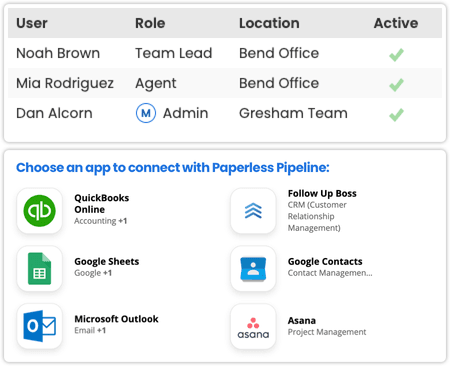This screenshot has width=450, height=366.
Task: Toggle Mia Rodriguez's active checkmark
Action: tap(396, 85)
